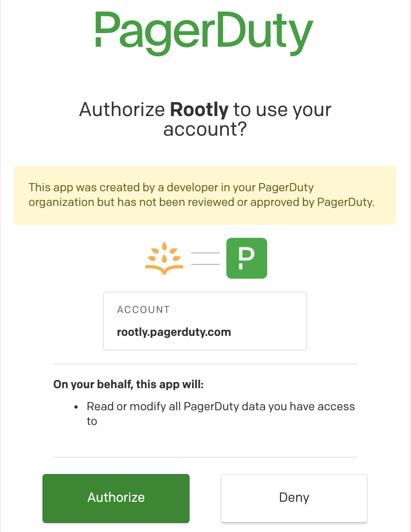Image resolution: width=411 pixels, height=532 pixels.
Task: Click the ACCOUNT label text
Action: coord(143,310)
